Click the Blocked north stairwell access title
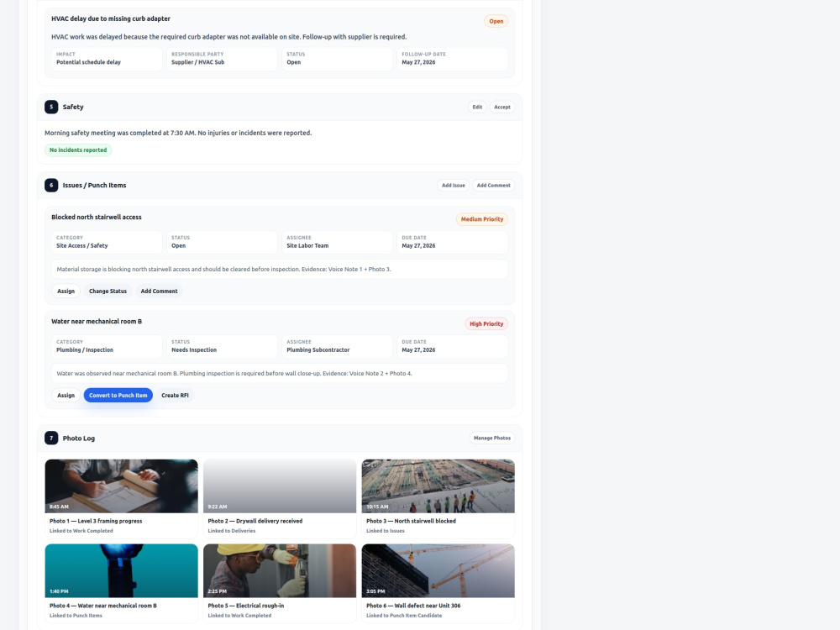The image size is (840, 630). click(x=97, y=217)
